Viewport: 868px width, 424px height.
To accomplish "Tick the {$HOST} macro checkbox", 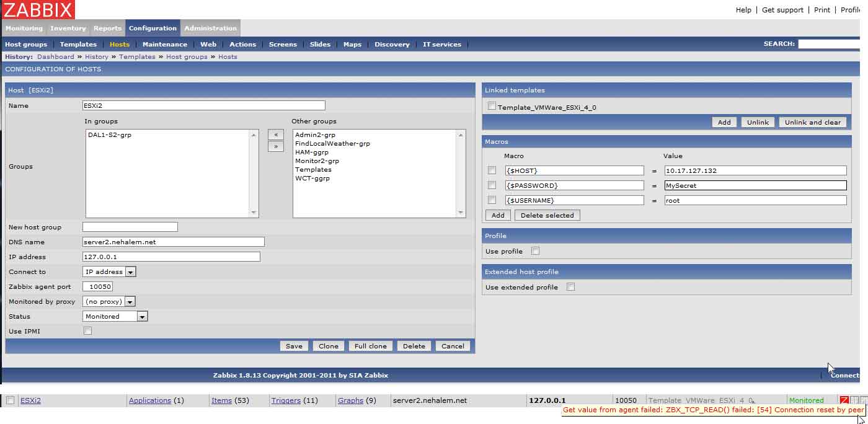I will (x=492, y=170).
